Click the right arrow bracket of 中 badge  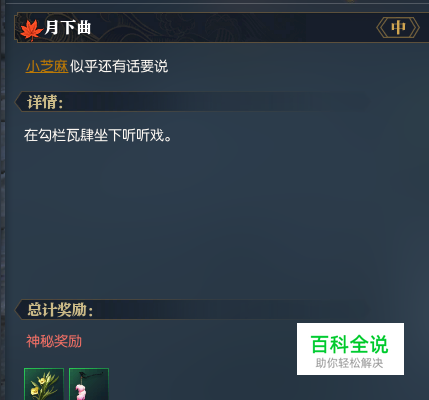[414, 28]
